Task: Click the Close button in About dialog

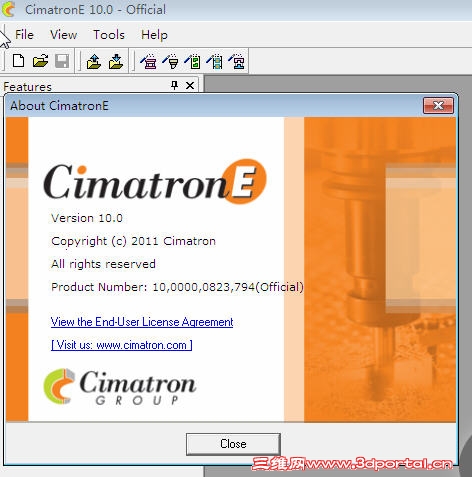Action: point(233,444)
